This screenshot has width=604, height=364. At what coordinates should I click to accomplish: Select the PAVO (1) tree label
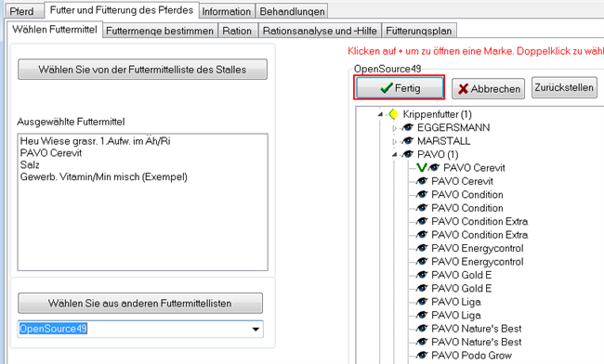click(x=438, y=155)
